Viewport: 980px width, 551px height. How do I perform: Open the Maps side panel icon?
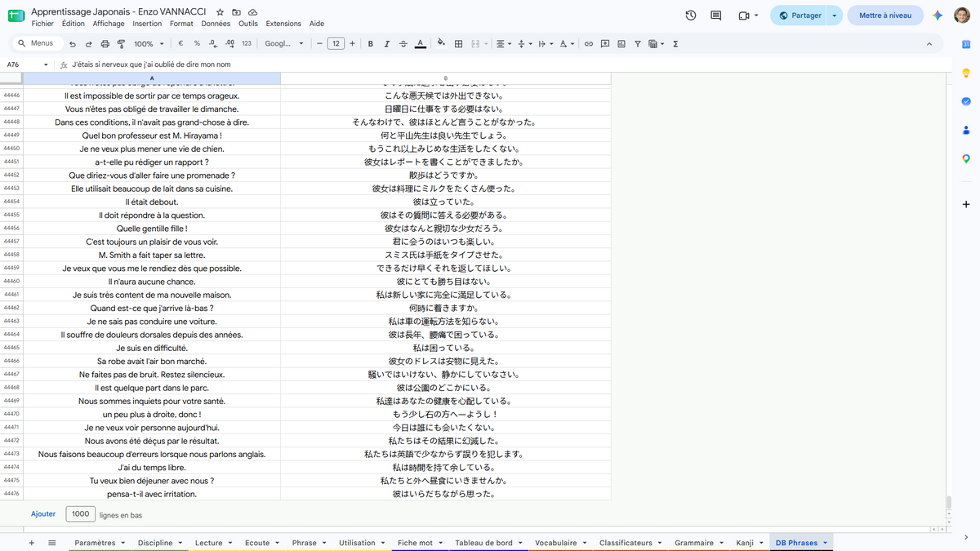tap(966, 158)
